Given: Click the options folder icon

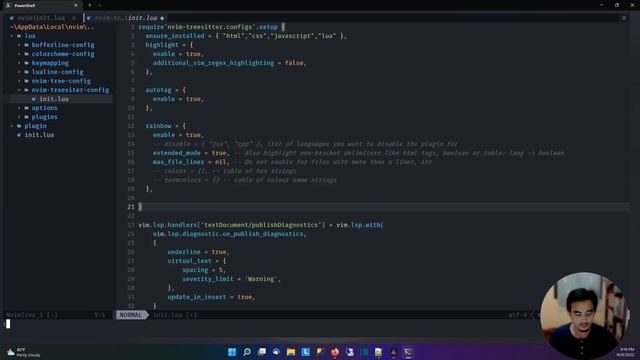Looking at the screenshot, I should pos(27,108).
